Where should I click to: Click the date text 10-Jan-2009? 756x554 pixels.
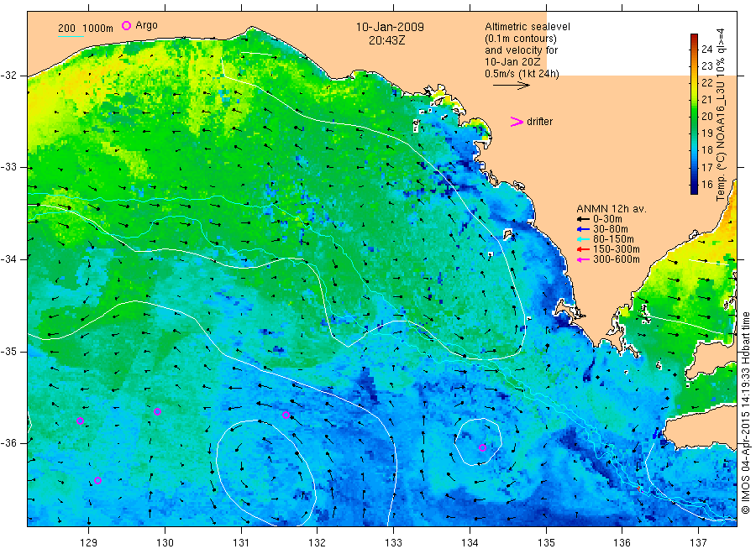pyautogui.click(x=390, y=28)
